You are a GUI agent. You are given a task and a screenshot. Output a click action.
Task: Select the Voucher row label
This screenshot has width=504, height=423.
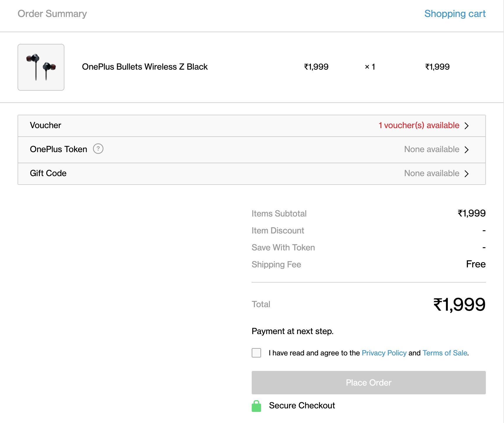click(46, 125)
